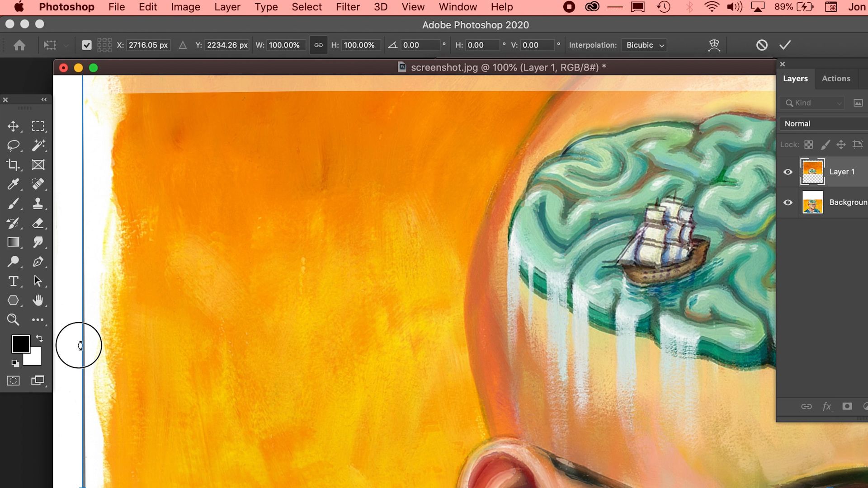The height and width of the screenshot is (488, 868).
Task: Swap foreground and background colors
Action: pyautogui.click(x=39, y=338)
